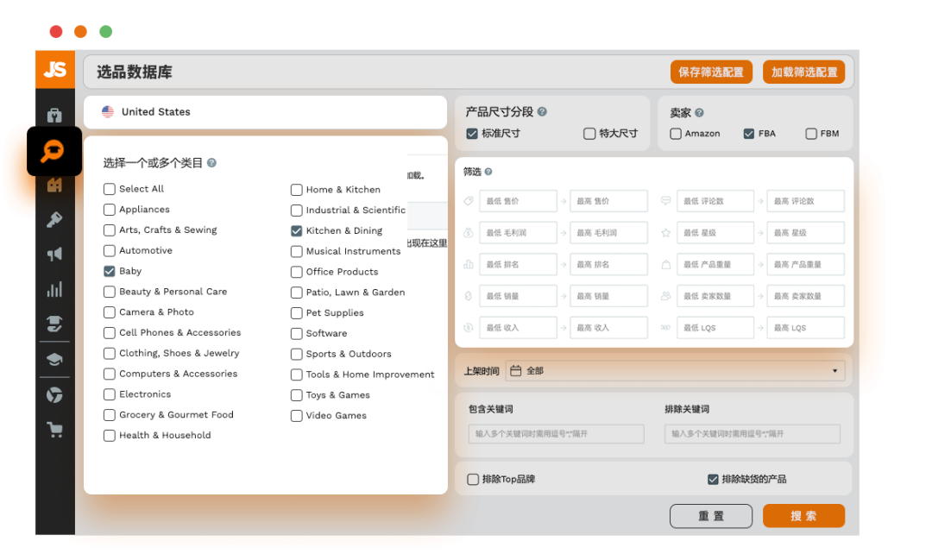Open the graduation cap training icon
Viewport: 932px width, 560px height.
coord(54,360)
